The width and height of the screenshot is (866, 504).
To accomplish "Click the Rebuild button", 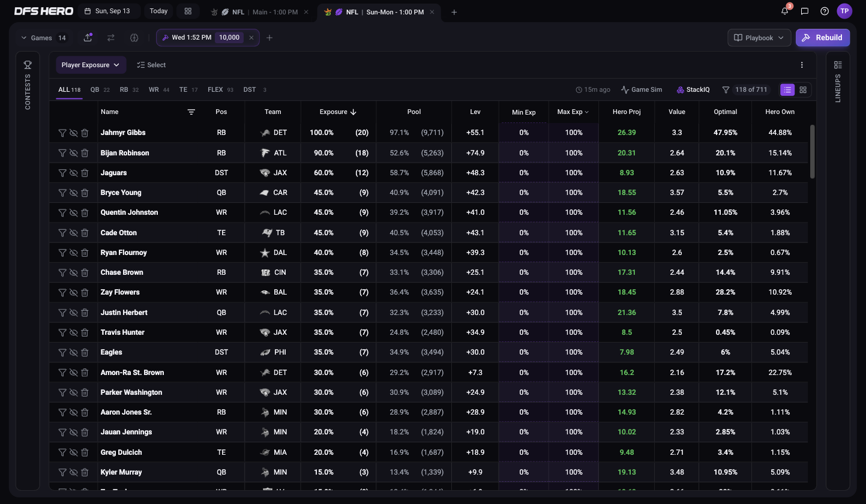I will point(823,37).
